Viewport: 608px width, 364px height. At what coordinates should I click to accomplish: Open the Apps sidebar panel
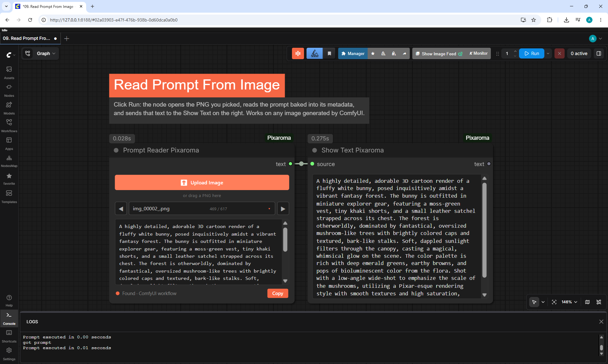(x=9, y=143)
